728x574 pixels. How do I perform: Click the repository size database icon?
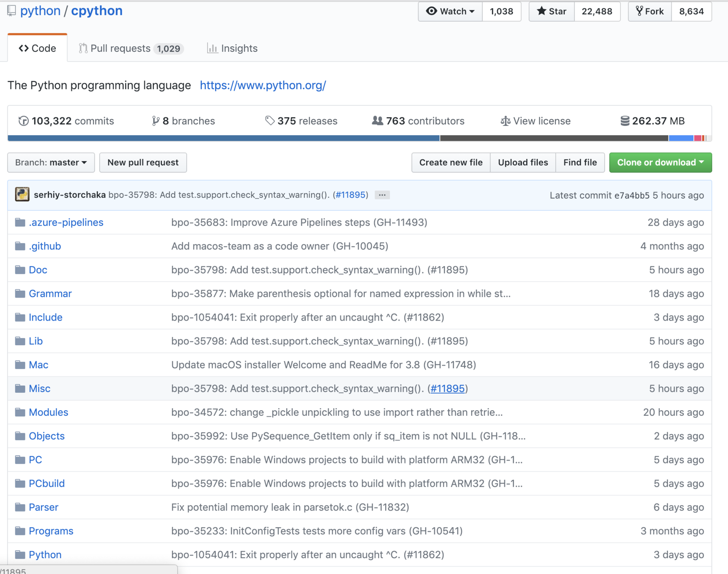pos(625,121)
